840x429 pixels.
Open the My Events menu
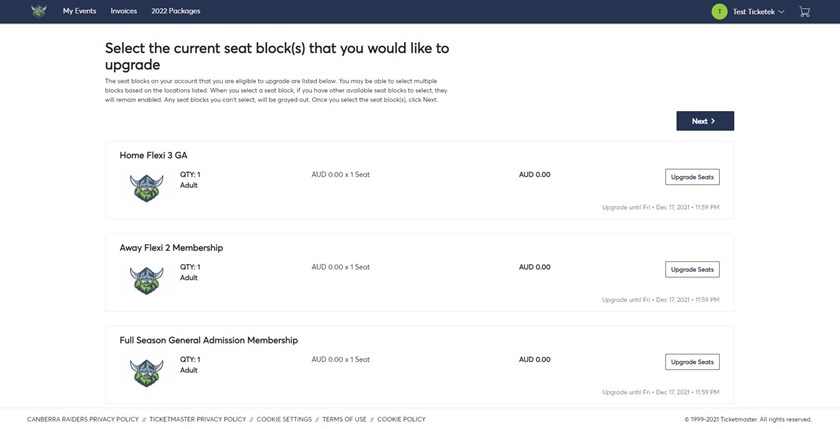pos(81,11)
